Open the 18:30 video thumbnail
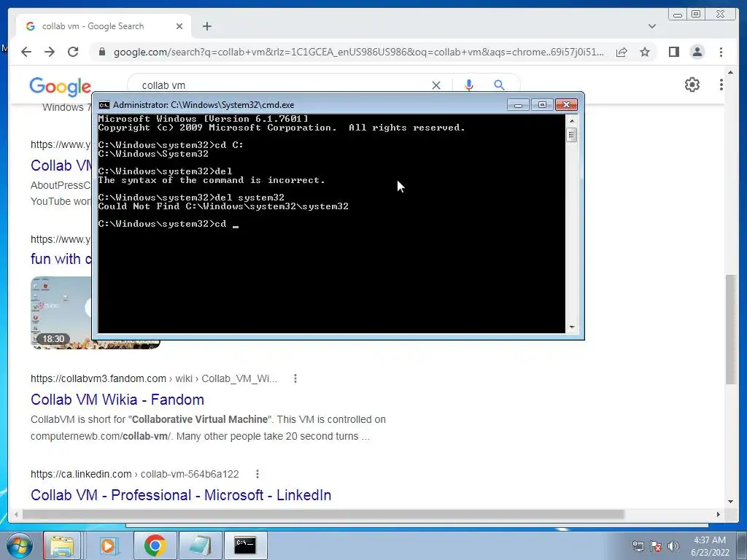This screenshot has height=560, width=747. coord(61,312)
